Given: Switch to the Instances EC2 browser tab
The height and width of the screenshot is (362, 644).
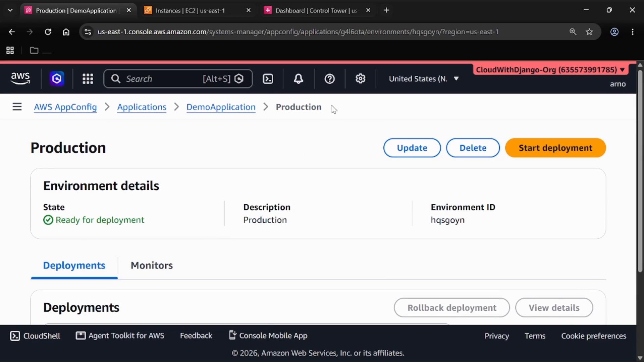Looking at the screenshot, I should point(190,10).
